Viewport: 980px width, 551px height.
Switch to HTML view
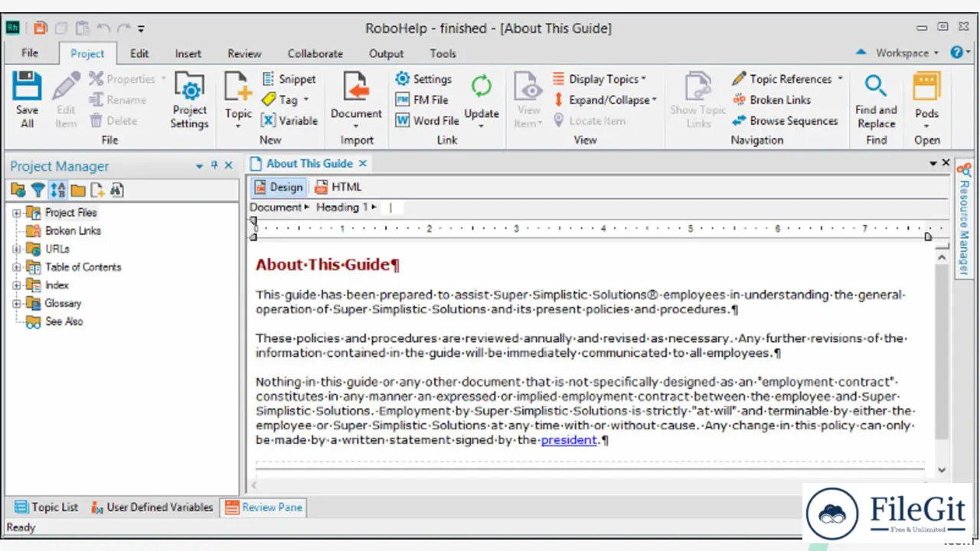coord(338,187)
